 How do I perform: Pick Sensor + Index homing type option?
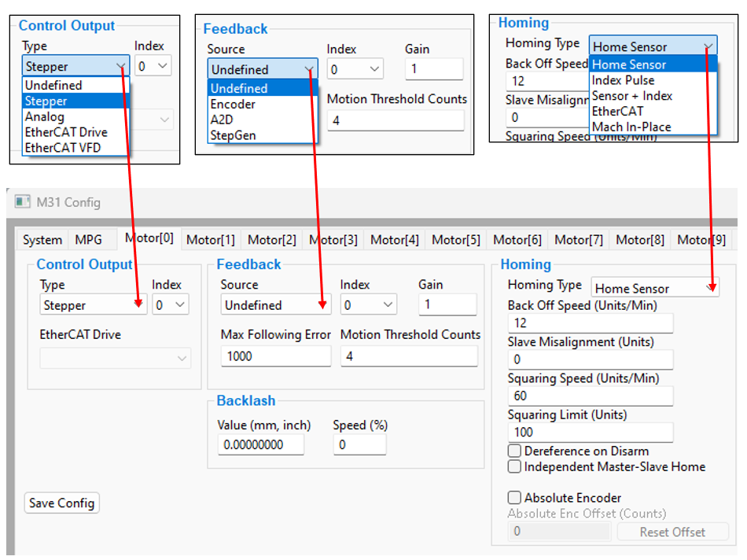[x=632, y=96]
